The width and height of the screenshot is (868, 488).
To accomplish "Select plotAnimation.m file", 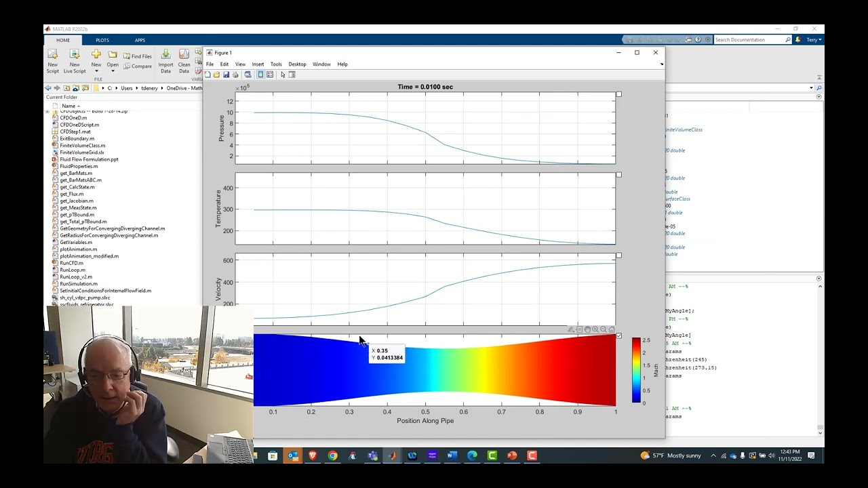I will 78,249.
